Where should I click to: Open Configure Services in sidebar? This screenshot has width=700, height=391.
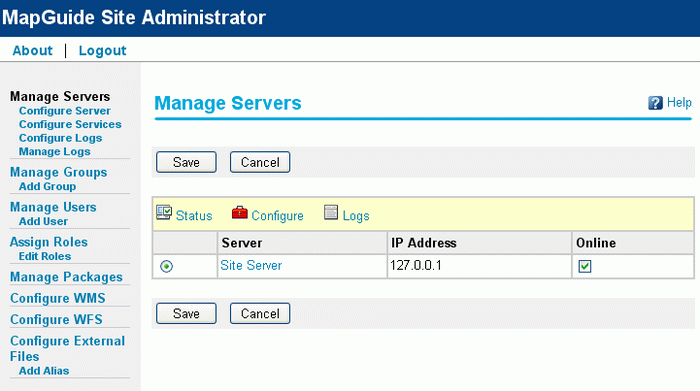click(70, 124)
